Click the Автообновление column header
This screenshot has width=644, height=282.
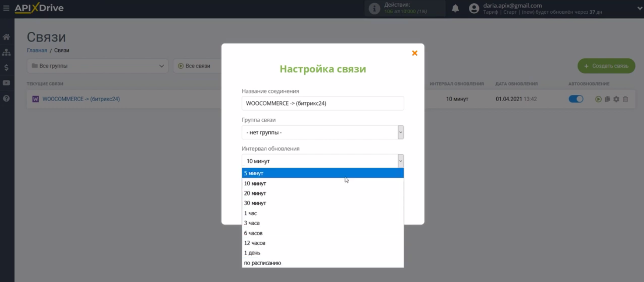click(589, 84)
